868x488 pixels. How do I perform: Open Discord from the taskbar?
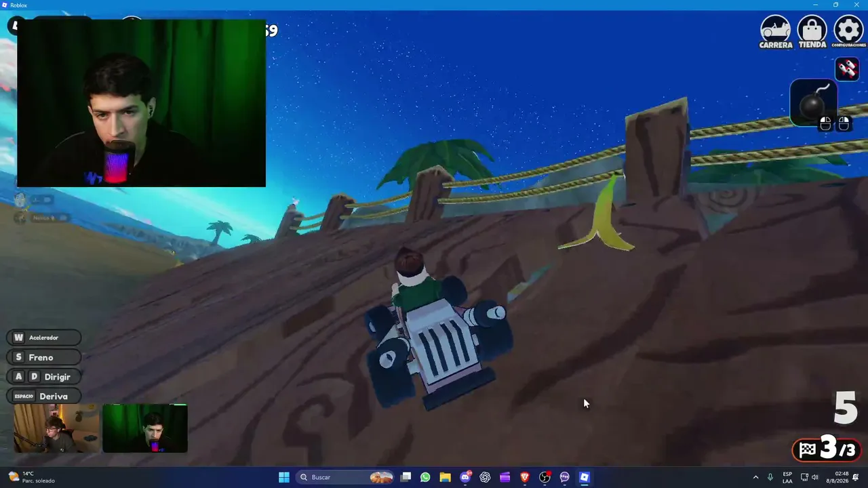(x=465, y=477)
